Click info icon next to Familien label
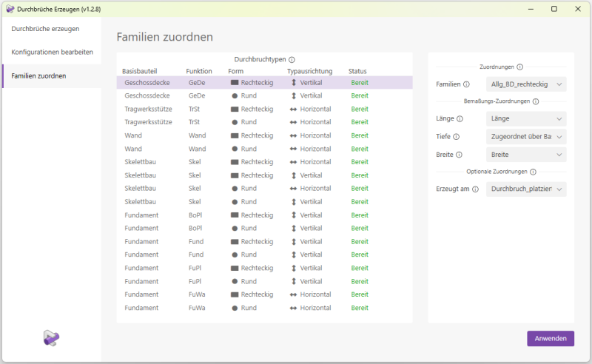The height and width of the screenshot is (364, 592). [x=466, y=84]
